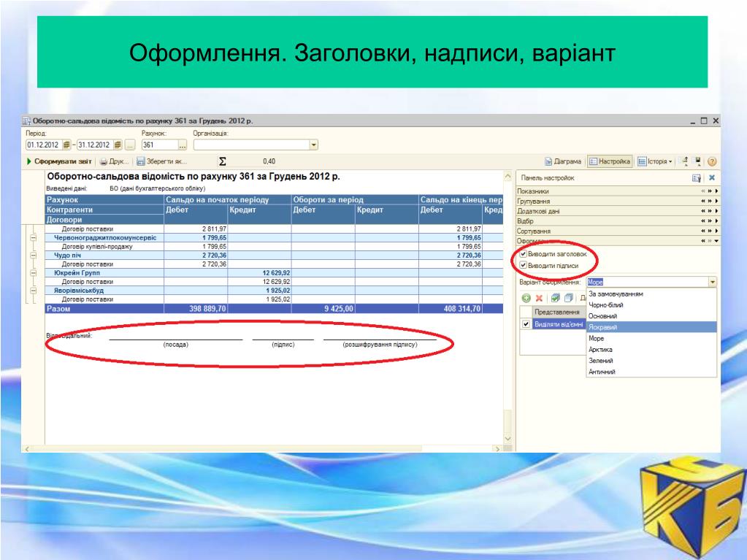Collapse the Оформлення section arrow

pyautogui.click(x=716, y=241)
